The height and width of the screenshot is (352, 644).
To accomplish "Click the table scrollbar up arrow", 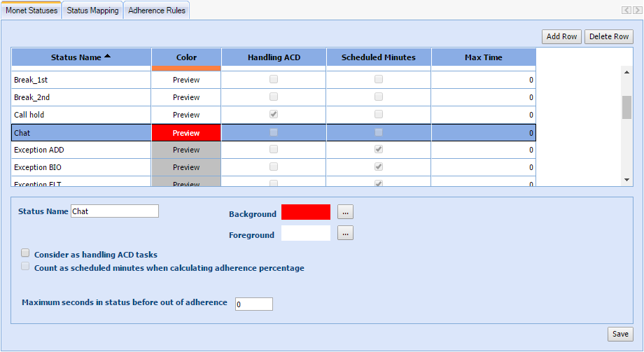I will point(626,71).
